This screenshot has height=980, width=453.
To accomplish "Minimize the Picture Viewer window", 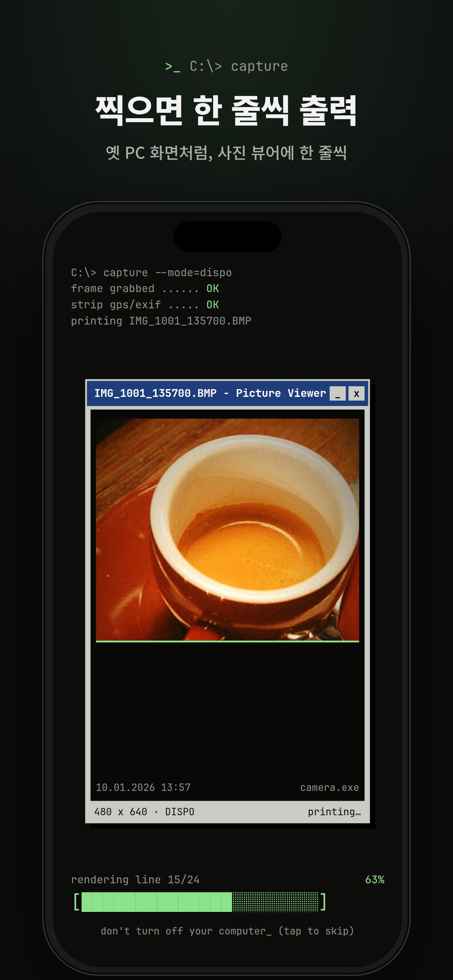I will 337,393.
